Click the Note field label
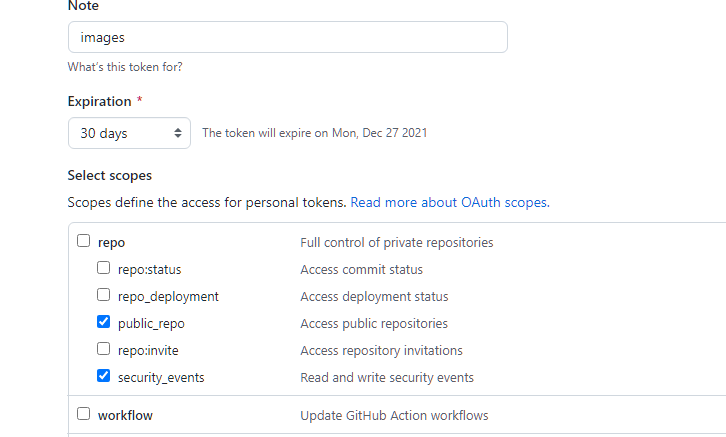This screenshot has height=437, width=726. coord(83,6)
